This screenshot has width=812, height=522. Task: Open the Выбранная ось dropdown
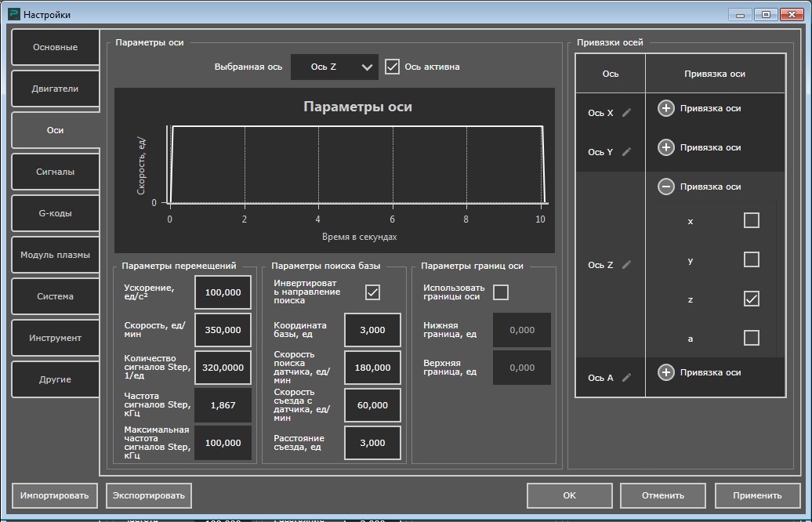click(x=335, y=67)
